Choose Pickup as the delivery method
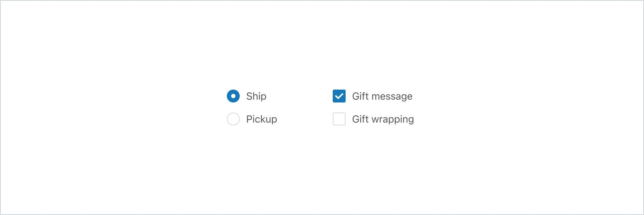Viewport: 644px width, 215px height. (233, 119)
